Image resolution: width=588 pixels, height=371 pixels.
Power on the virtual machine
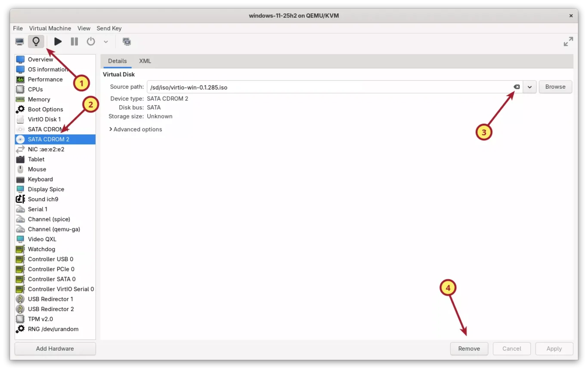[x=58, y=41]
